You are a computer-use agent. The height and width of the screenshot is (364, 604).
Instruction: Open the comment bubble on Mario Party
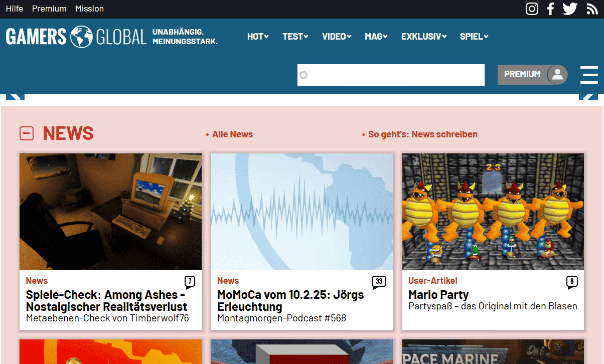tap(572, 282)
